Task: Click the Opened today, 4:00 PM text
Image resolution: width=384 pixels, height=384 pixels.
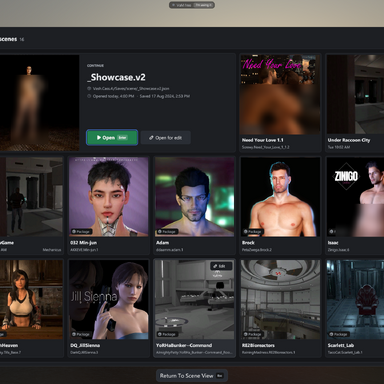Action: (x=113, y=96)
